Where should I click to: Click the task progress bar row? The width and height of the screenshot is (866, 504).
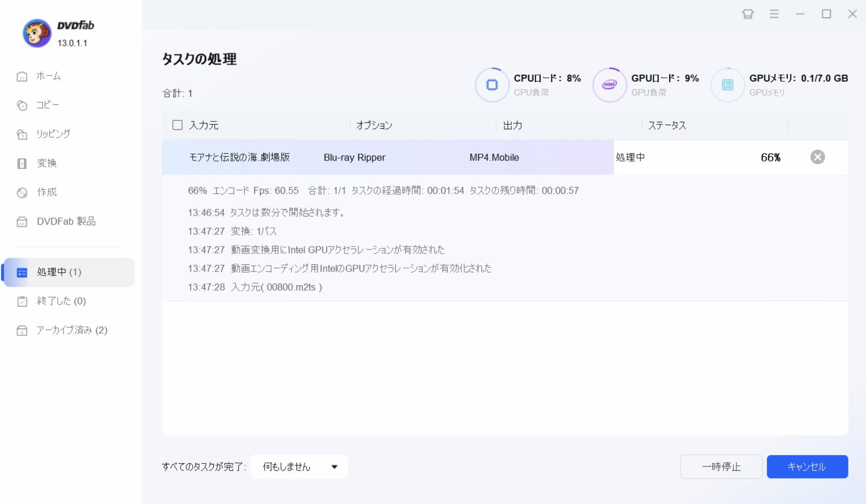[x=505, y=158]
